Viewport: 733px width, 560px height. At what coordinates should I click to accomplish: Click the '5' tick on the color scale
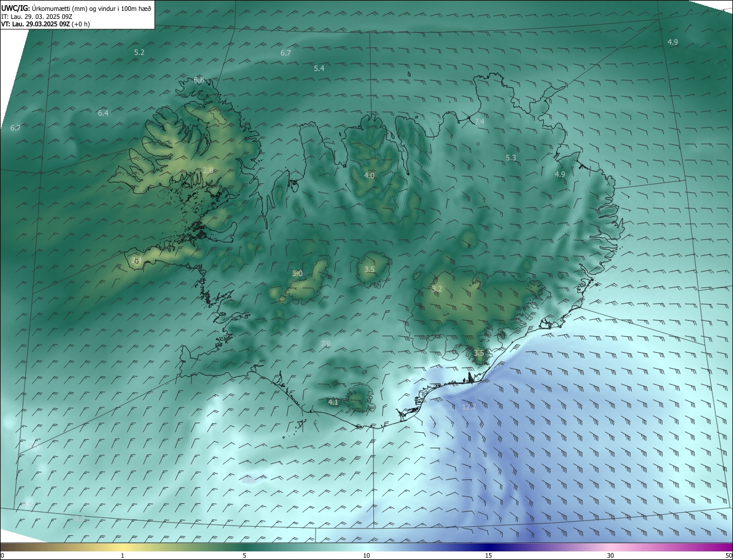(245, 555)
